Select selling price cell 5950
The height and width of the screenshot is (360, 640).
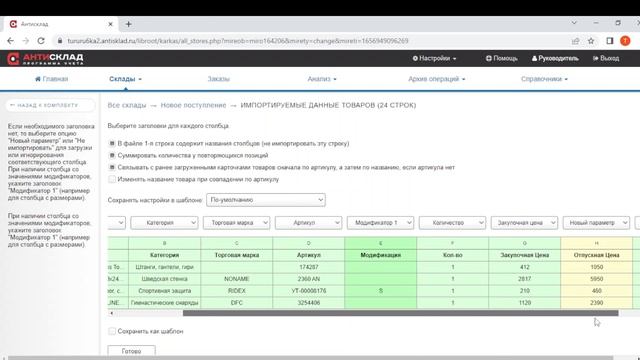point(596,279)
